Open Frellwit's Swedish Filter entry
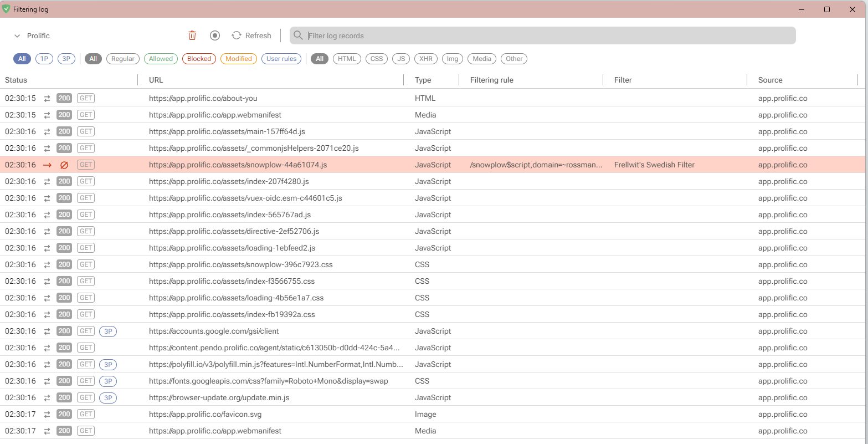 [654, 165]
